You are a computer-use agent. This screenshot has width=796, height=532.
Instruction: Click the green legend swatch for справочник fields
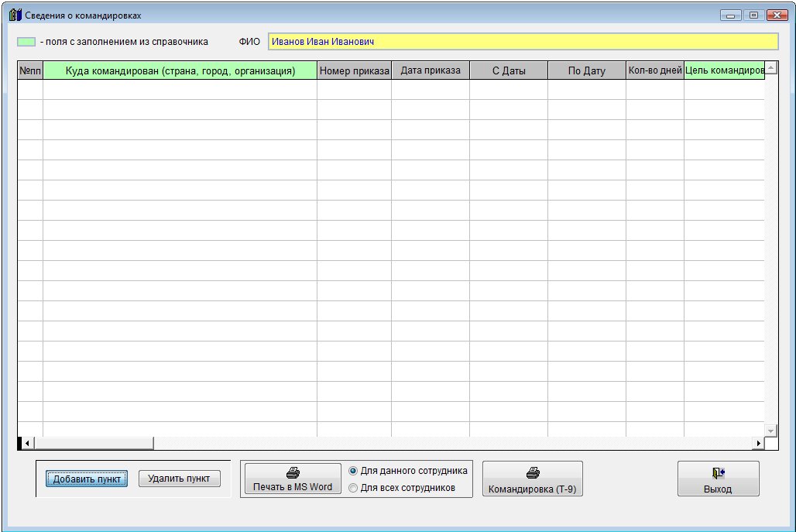point(26,42)
